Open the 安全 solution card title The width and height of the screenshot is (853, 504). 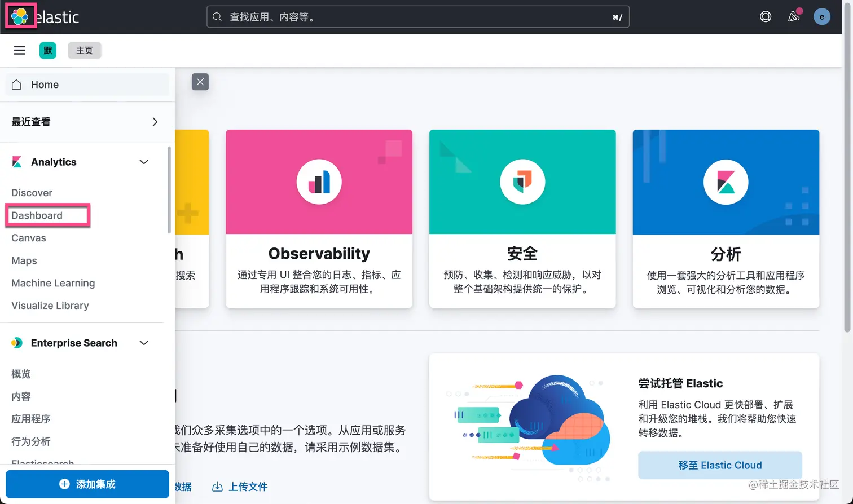[522, 254]
